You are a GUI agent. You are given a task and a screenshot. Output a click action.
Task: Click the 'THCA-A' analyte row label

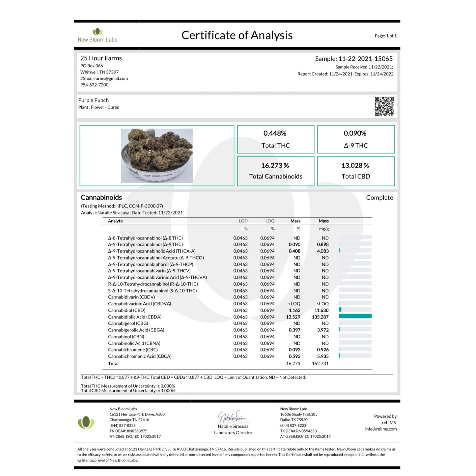(x=152, y=251)
